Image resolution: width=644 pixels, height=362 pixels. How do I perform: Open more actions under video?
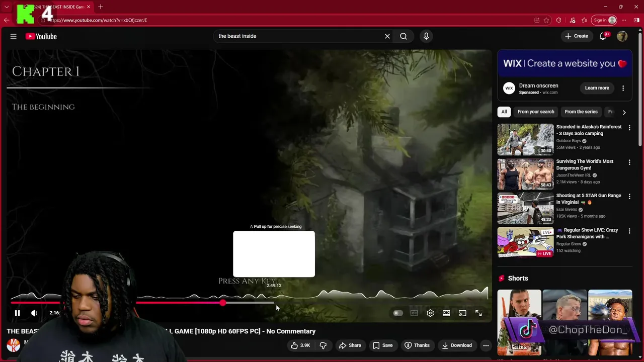[x=486, y=345]
